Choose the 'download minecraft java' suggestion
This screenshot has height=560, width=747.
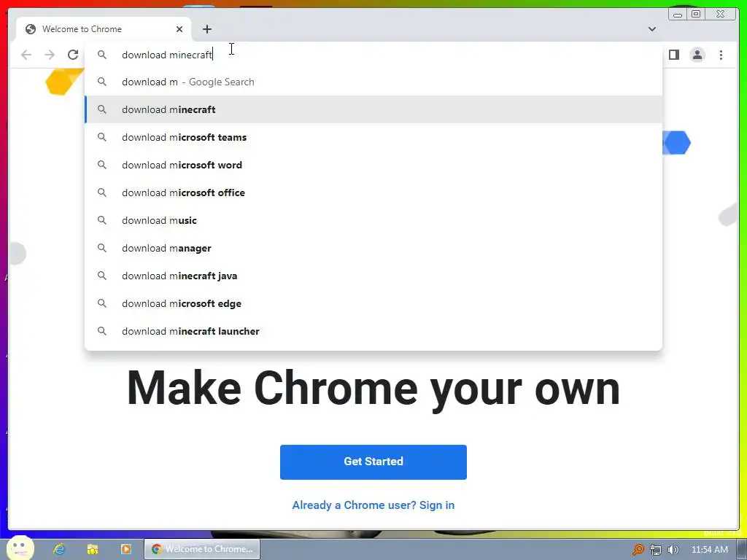coord(373,276)
